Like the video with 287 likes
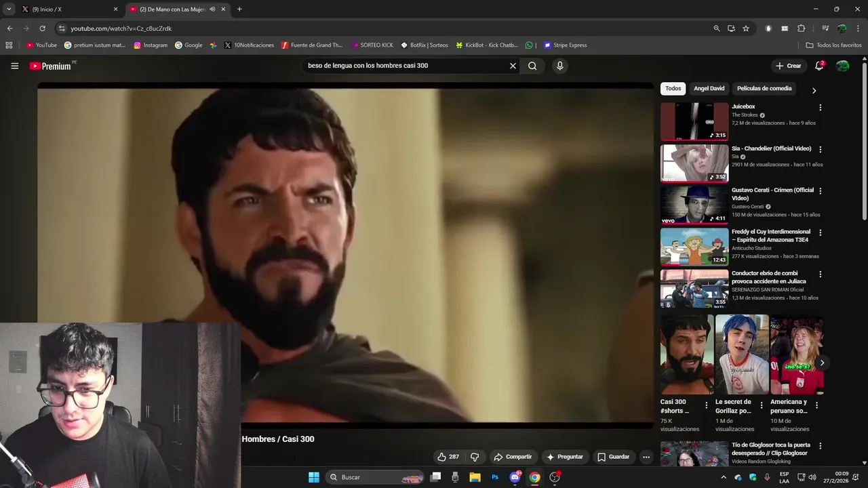This screenshot has height=488, width=868. click(448, 457)
